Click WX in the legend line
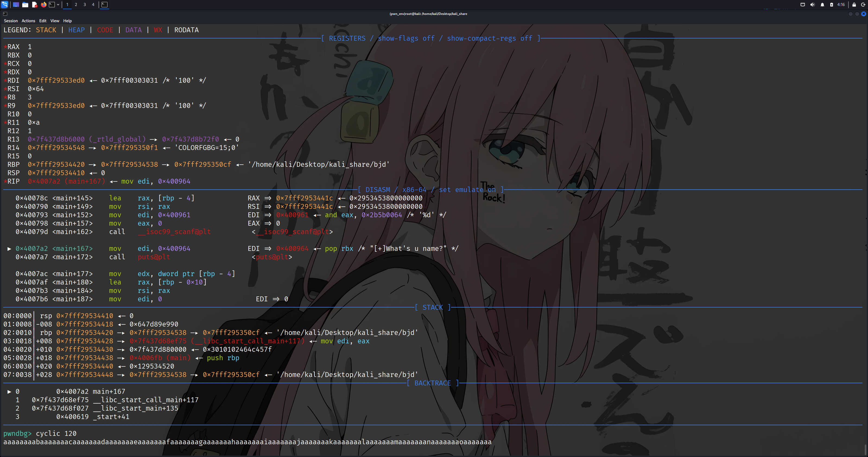This screenshot has height=457, width=868. point(158,30)
